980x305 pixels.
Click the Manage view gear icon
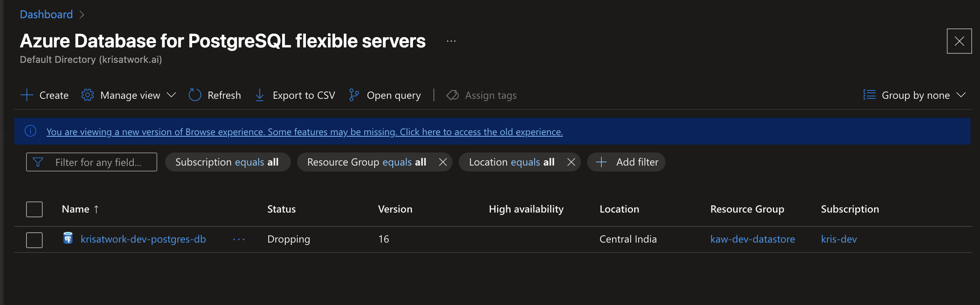(88, 95)
